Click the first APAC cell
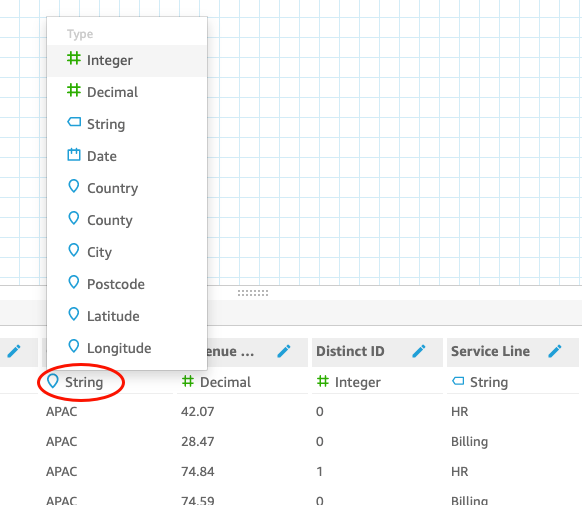Screen dimensions: 582x505 click(x=62, y=412)
